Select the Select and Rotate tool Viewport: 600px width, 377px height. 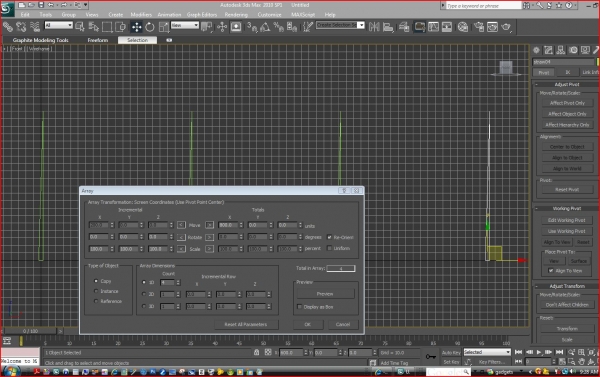click(150, 27)
